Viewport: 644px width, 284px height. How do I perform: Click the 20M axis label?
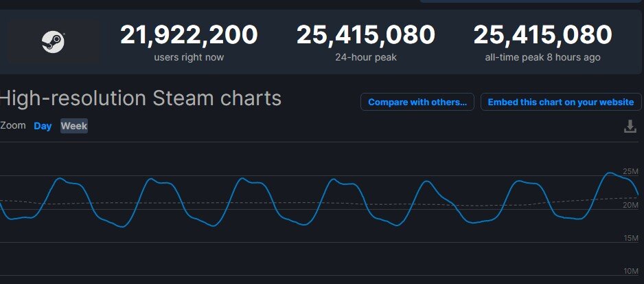pyautogui.click(x=631, y=205)
